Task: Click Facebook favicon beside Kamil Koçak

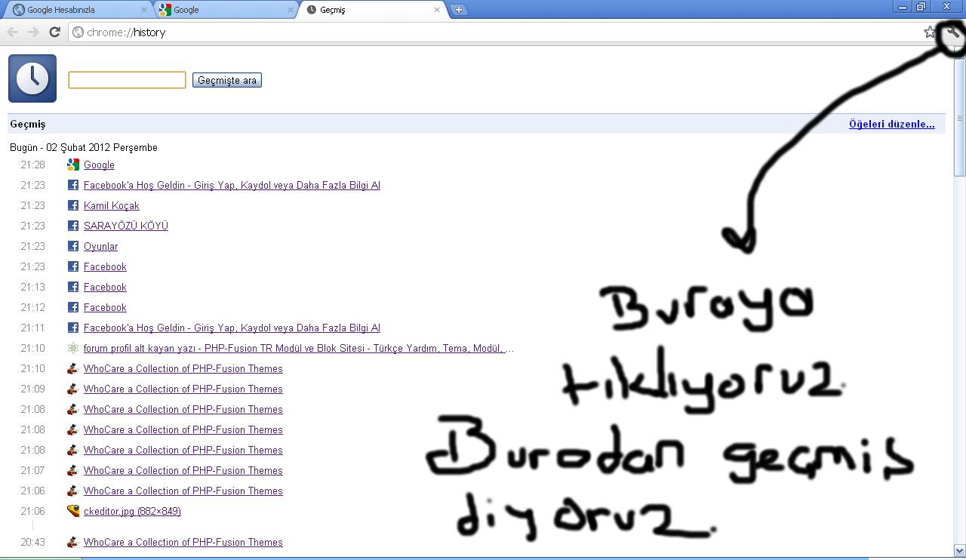Action: [73, 205]
